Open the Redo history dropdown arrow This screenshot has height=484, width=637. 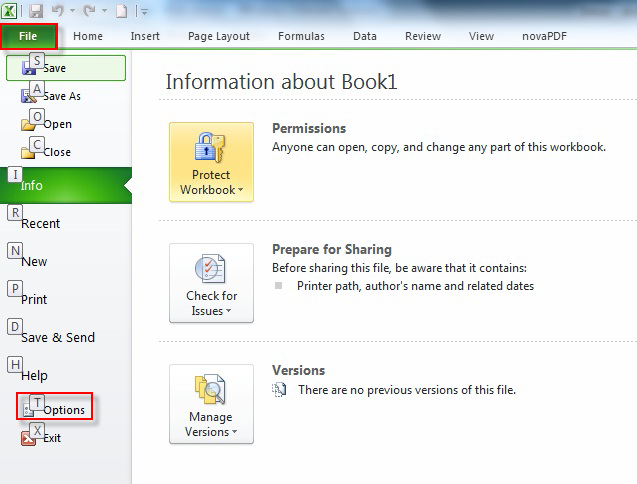[104, 11]
